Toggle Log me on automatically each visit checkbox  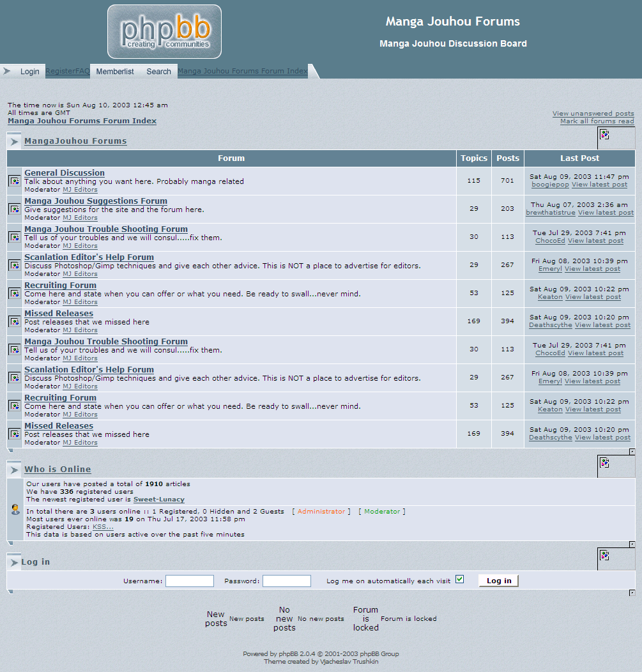pyautogui.click(x=459, y=579)
